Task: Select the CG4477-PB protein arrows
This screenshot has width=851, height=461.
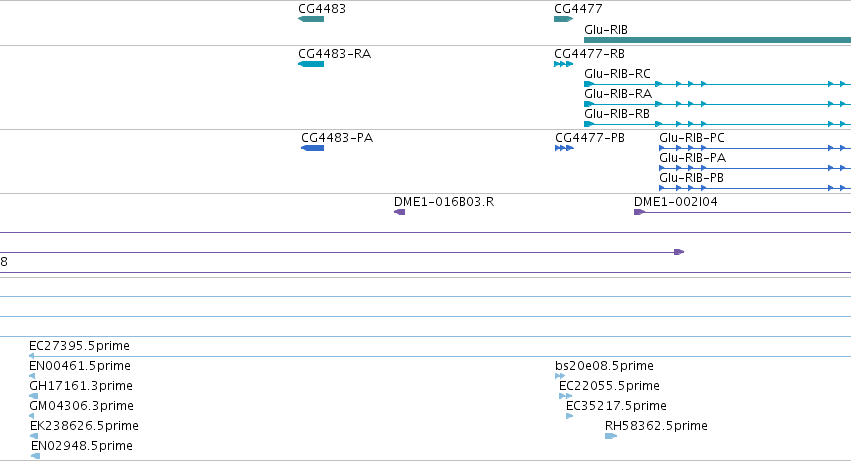Action: coord(564,148)
